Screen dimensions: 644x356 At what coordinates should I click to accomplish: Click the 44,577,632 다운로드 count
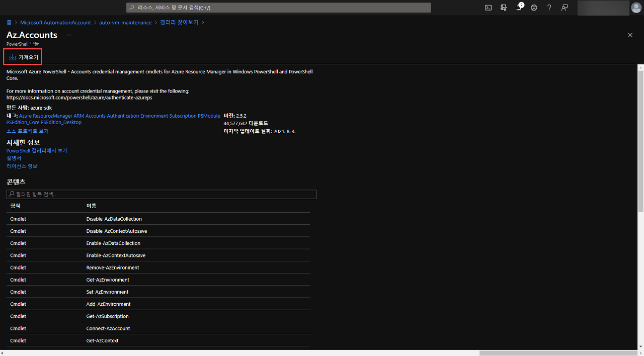pos(246,123)
